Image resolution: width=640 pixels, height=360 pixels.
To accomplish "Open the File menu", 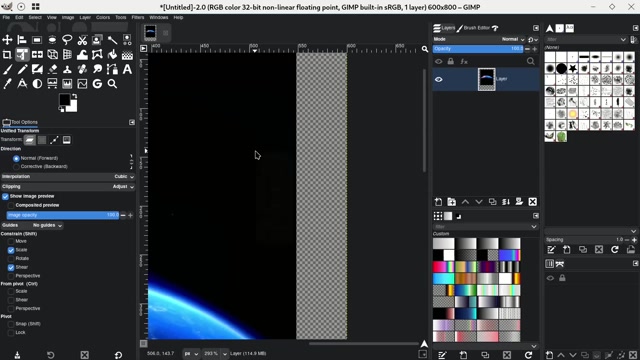I will (x=6, y=18).
